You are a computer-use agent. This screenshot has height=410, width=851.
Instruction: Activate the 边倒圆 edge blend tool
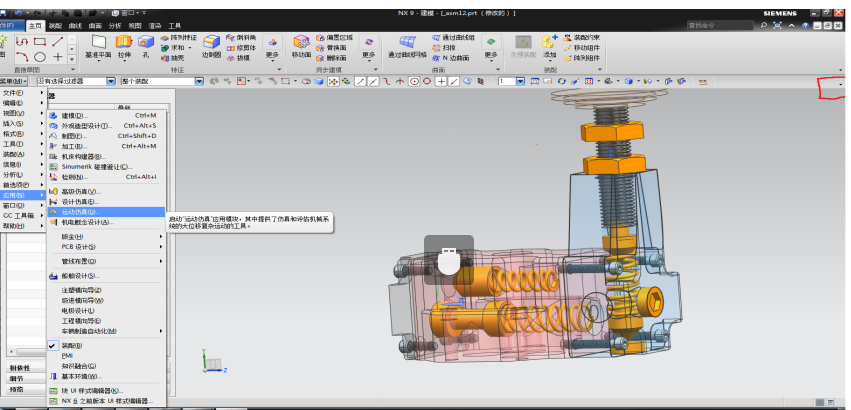coord(211,47)
